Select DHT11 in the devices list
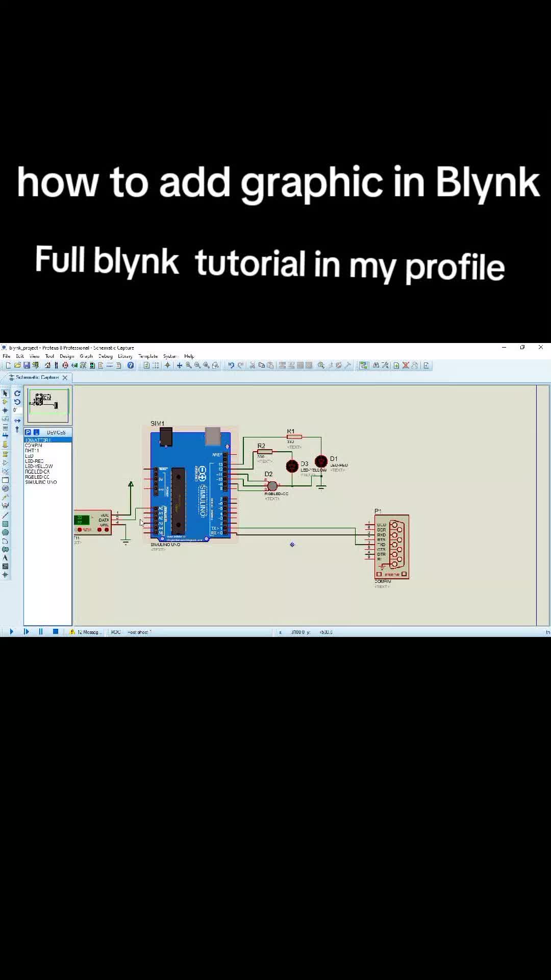 coord(32,451)
